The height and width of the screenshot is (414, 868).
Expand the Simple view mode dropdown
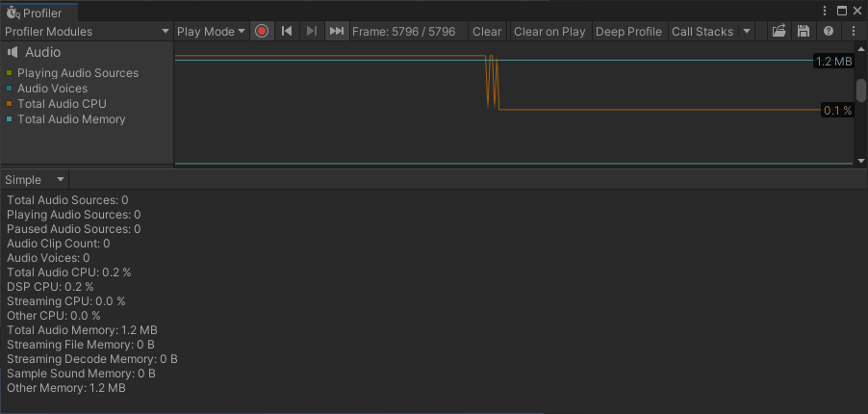coord(35,180)
